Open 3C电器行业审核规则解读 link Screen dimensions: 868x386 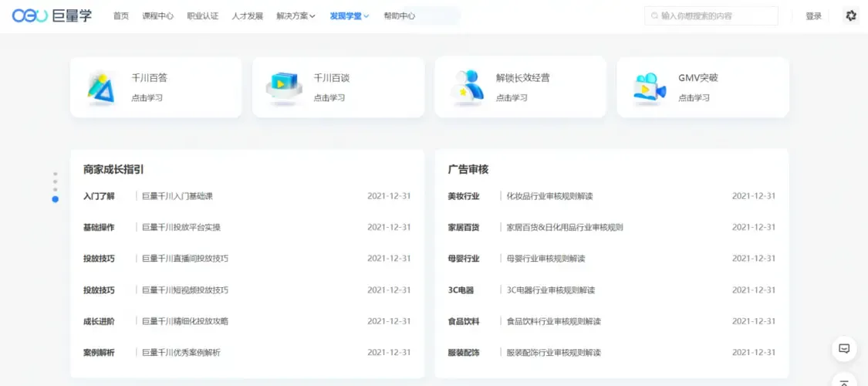[552, 290]
